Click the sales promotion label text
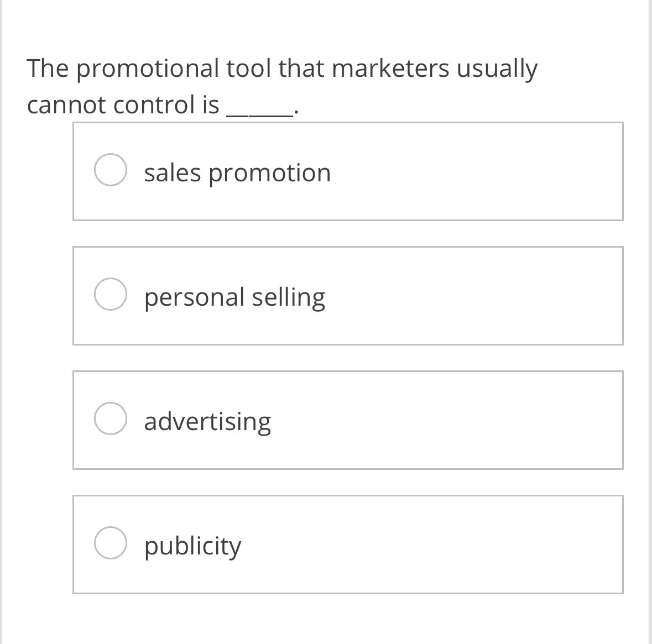Image resolution: width=652 pixels, height=644 pixels. (x=237, y=172)
